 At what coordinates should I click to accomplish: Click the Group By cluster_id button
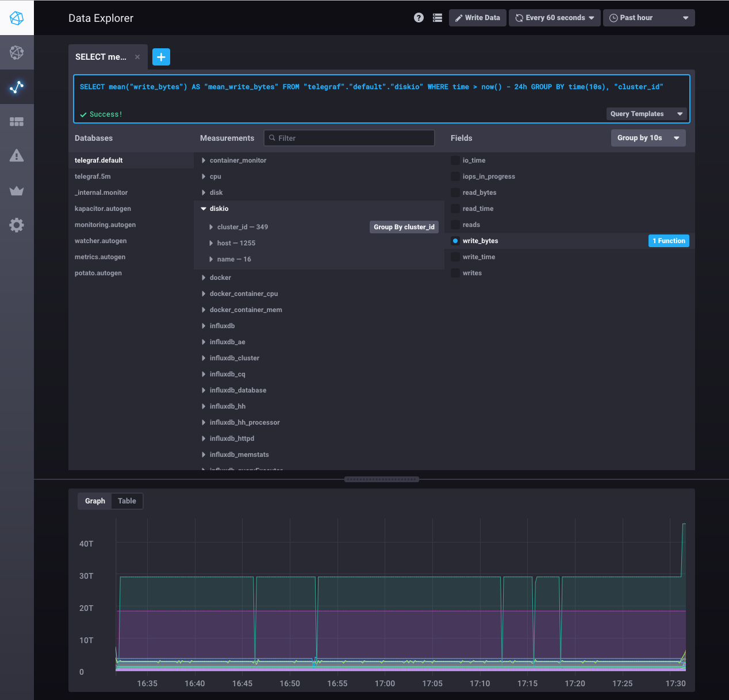[x=404, y=227]
